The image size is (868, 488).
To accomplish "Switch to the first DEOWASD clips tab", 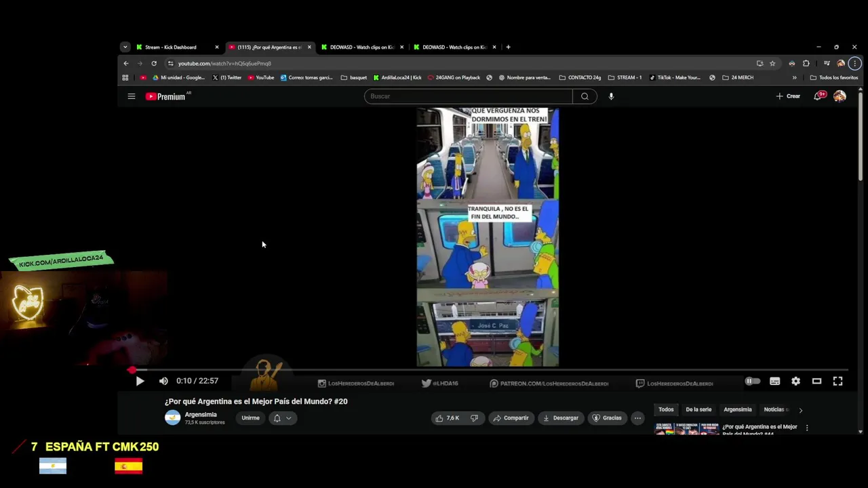I will click(363, 47).
